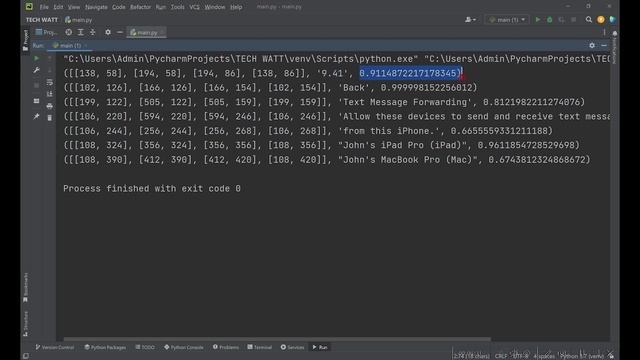640x360 pixels.
Task: Open the TODO tool window
Action: 145,347
